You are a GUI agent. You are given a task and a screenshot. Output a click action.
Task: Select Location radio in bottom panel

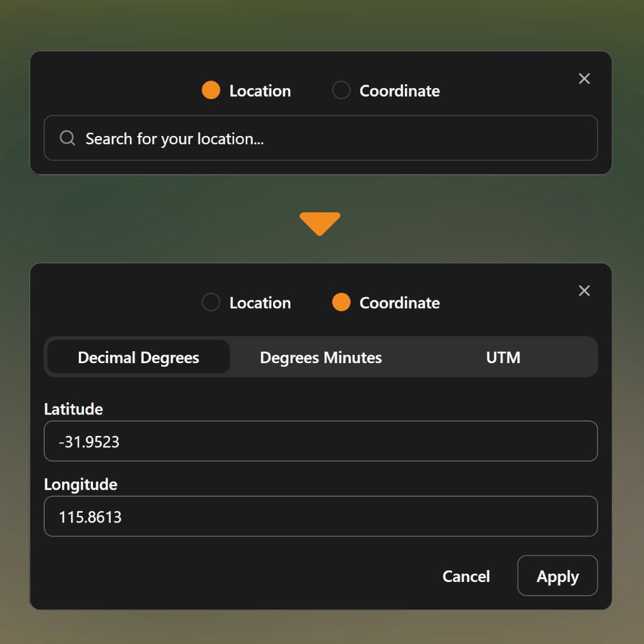point(210,302)
